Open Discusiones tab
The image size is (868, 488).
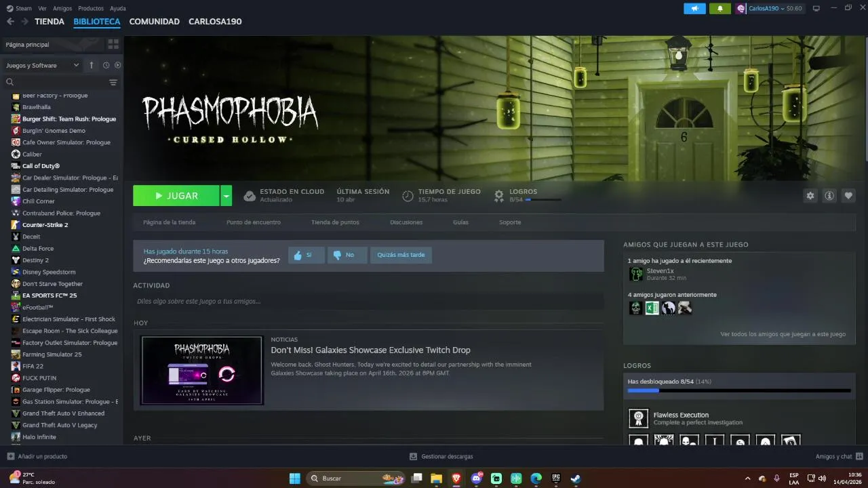406,222
